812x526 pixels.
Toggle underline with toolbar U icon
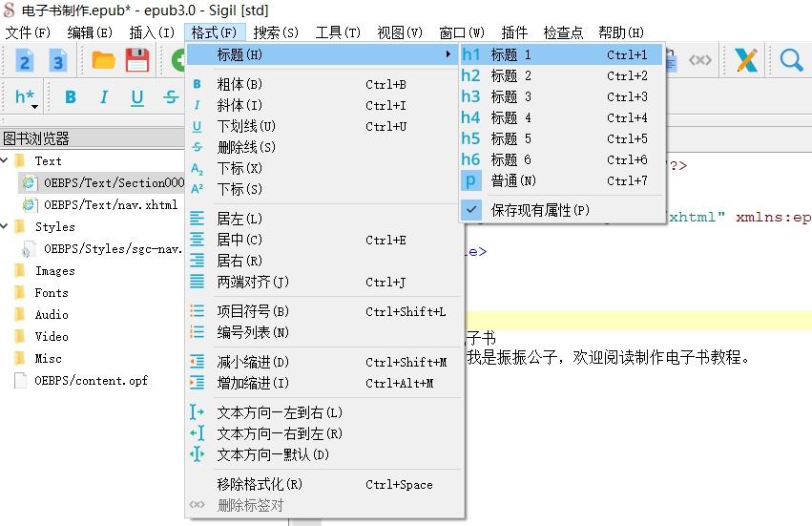[x=137, y=97]
